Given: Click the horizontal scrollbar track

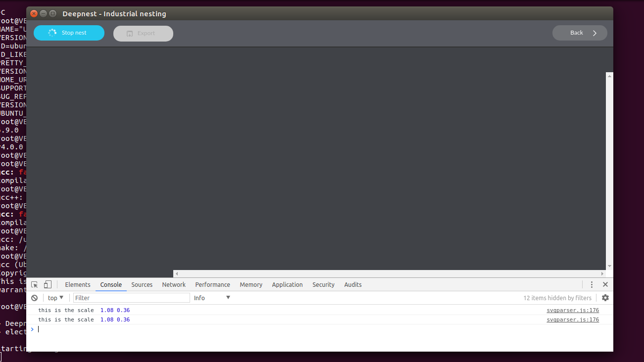Looking at the screenshot, I should [x=390, y=273].
